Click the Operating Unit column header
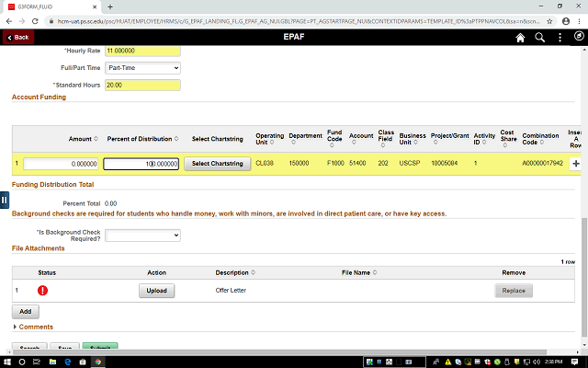 pyautogui.click(x=269, y=139)
